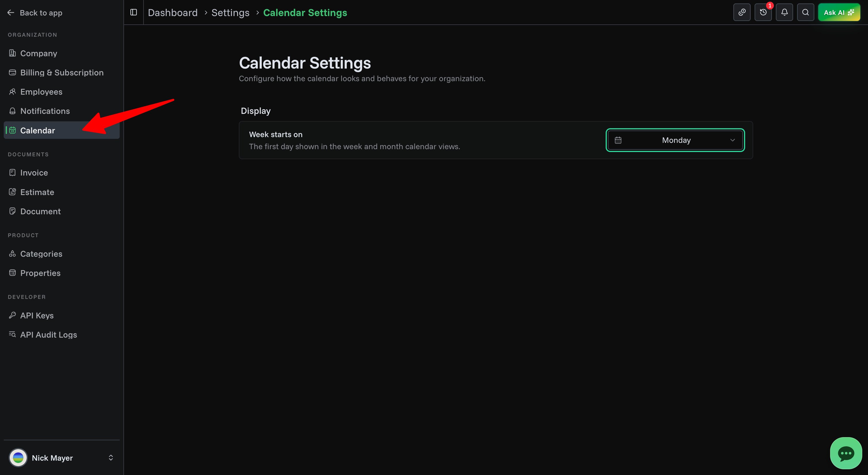Click Nick Mayer's avatar
Image resolution: width=868 pixels, height=475 pixels.
pos(18,458)
